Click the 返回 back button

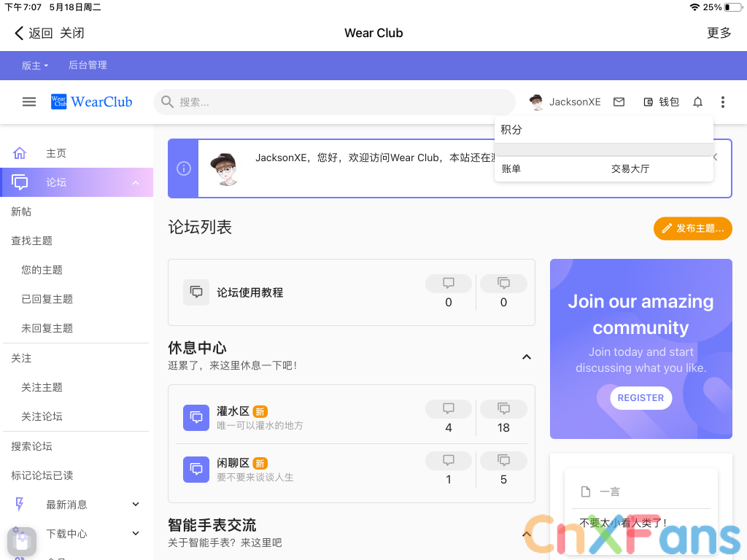[34, 33]
